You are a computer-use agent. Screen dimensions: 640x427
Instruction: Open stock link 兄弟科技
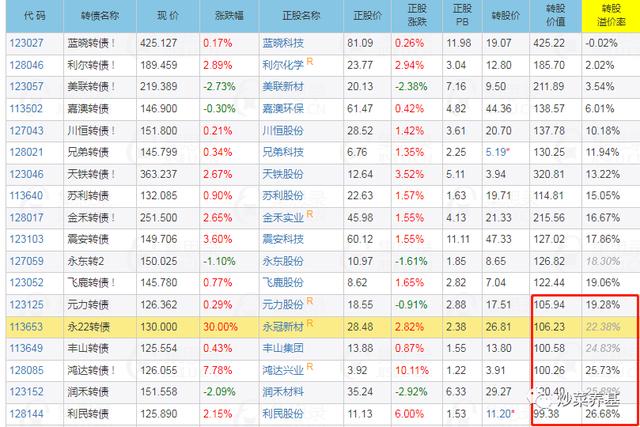click(x=283, y=152)
